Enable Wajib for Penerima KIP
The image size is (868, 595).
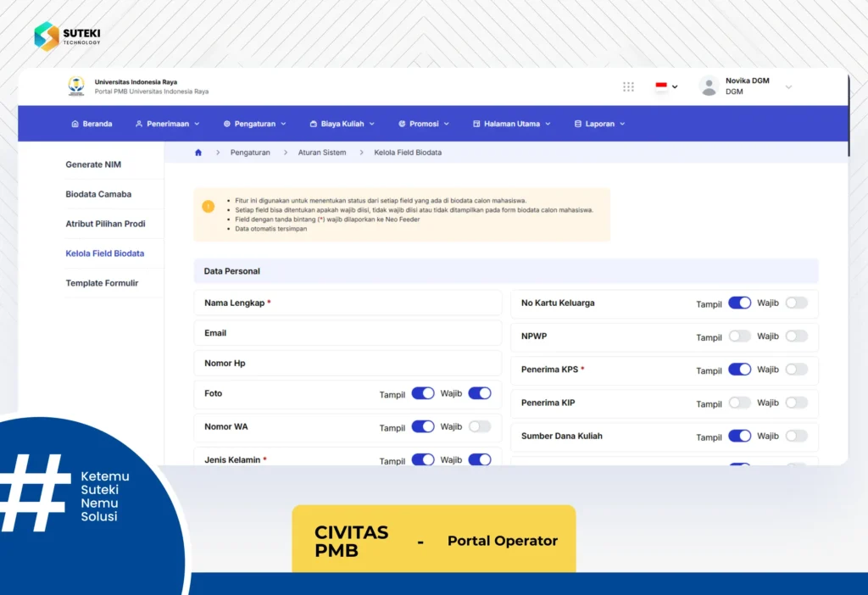coord(797,403)
